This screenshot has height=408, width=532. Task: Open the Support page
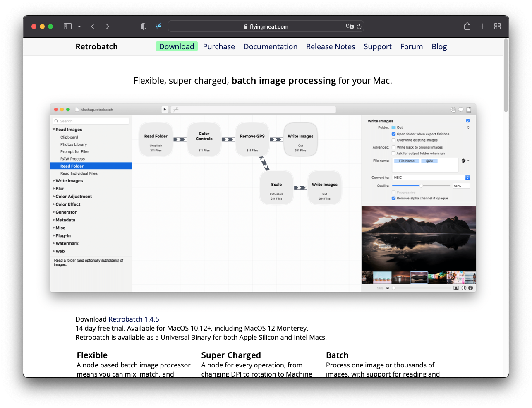click(378, 47)
